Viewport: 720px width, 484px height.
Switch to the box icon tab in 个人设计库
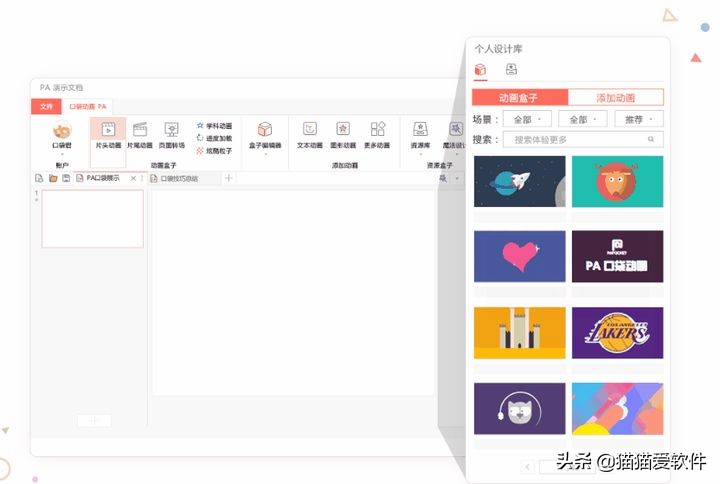480,70
